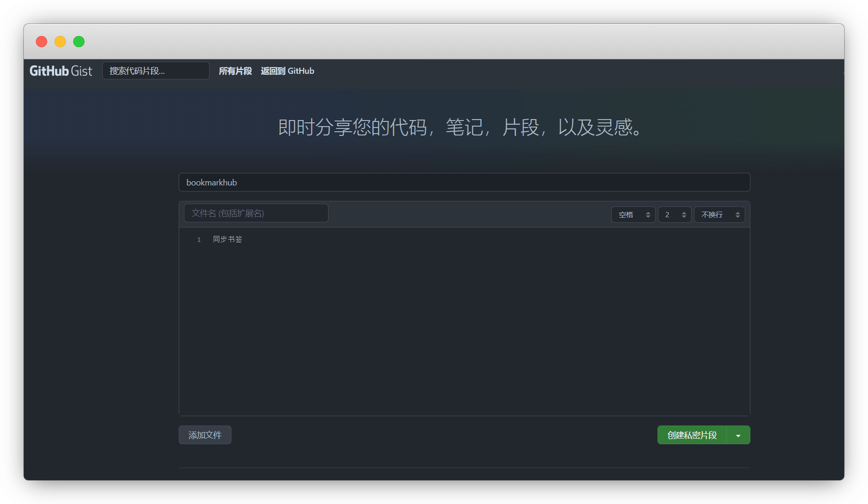Close the window with the red button
The height and width of the screenshot is (504, 868).
tap(42, 42)
